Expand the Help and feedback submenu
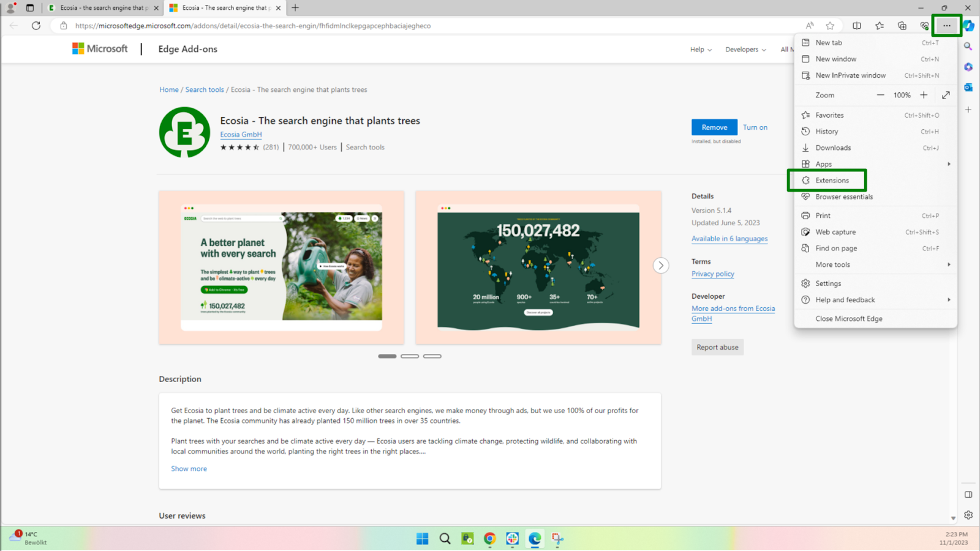The image size is (980, 551). 875,300
